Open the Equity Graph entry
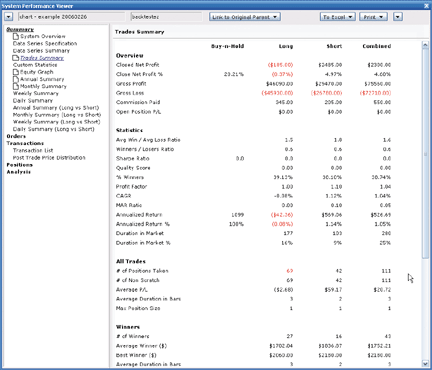Image resolution: width=432 pixels, height=370 pixels. [37, 72]
